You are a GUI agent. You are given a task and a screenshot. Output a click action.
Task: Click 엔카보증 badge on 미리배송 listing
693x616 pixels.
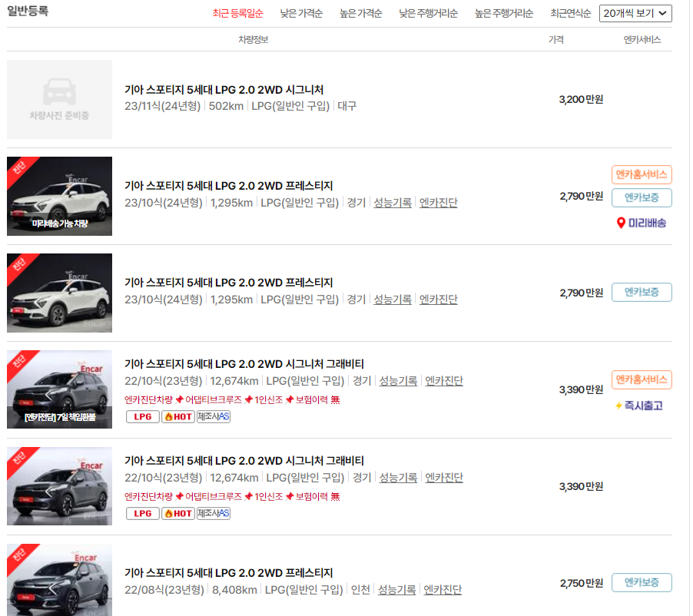click(x=642, y=197)
